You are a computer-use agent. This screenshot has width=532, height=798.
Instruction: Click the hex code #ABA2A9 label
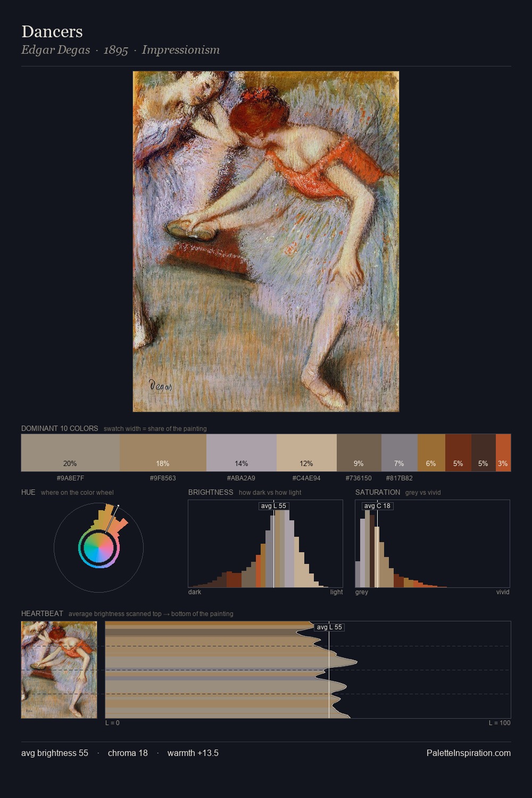241,478
